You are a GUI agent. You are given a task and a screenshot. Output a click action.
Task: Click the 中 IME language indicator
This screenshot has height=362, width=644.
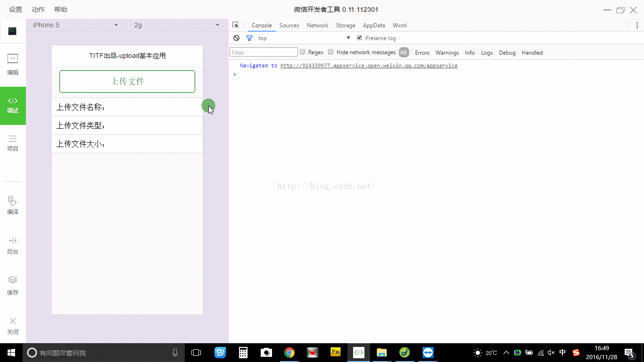click(x=563, y=353)
